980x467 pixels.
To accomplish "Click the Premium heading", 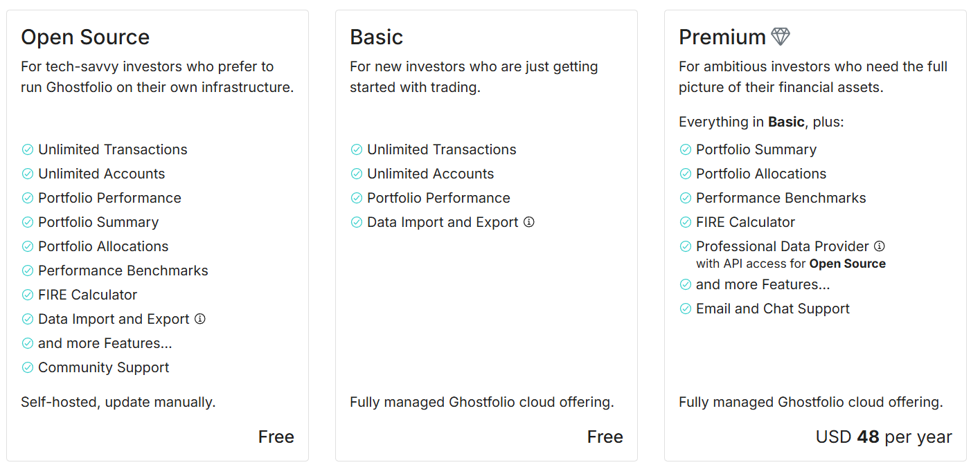I will click(x=722, y=37).
